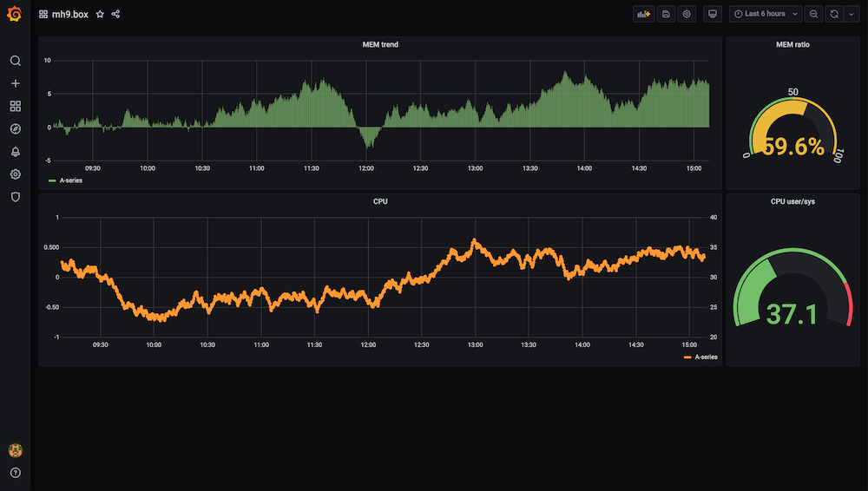This screenshot has width=868, height=491.
Task: Open the refresh interval dropdown arrow
Action: click(852, 14)
